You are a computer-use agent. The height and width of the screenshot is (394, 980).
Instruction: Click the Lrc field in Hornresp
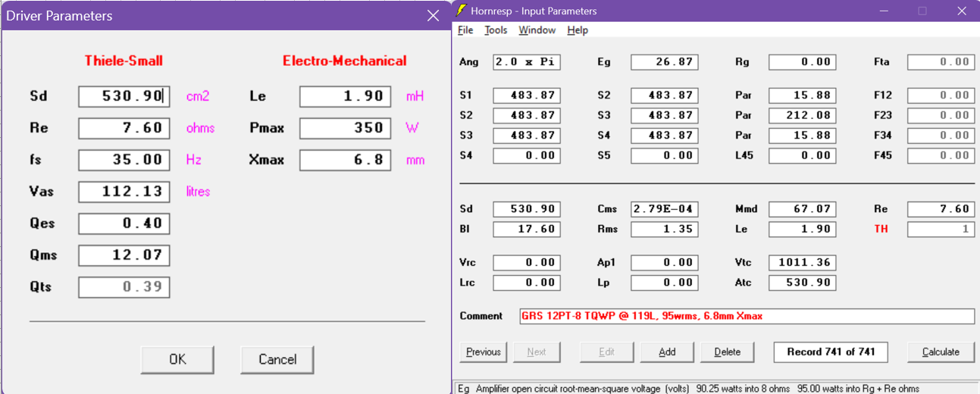527,283
